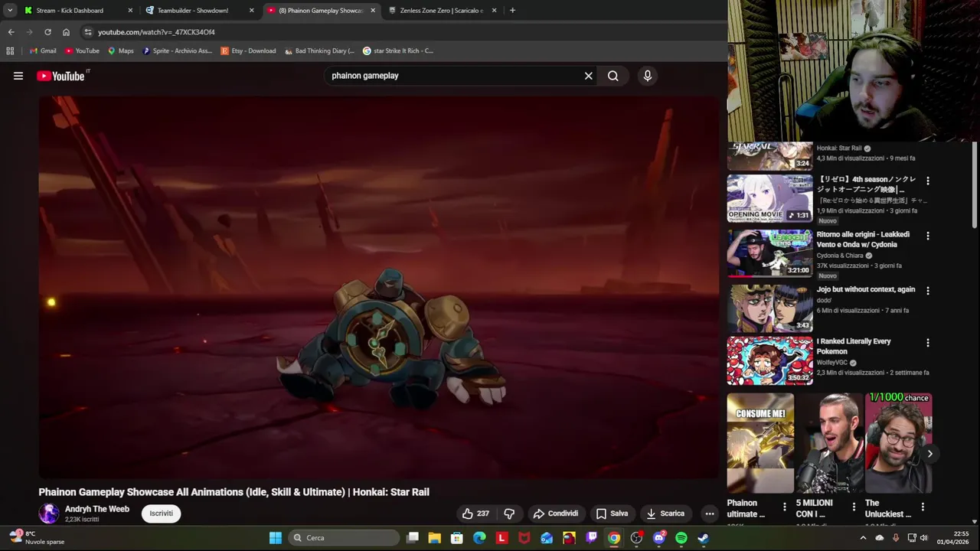Switch to Stream - Kick Dashboard tab
Image resolution: width=980 pixels, height=551 pixels.
click(x=77, y=11)
